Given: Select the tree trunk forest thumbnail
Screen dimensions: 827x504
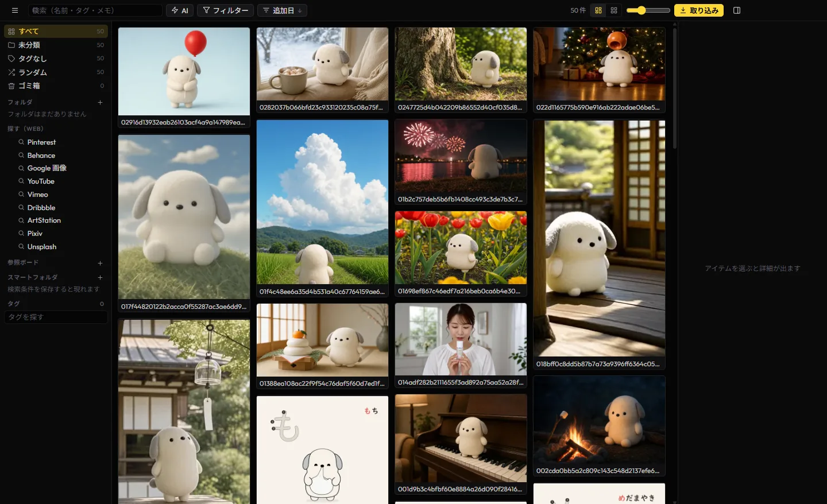Looking at the screenshot, I should tap(461, 64).
